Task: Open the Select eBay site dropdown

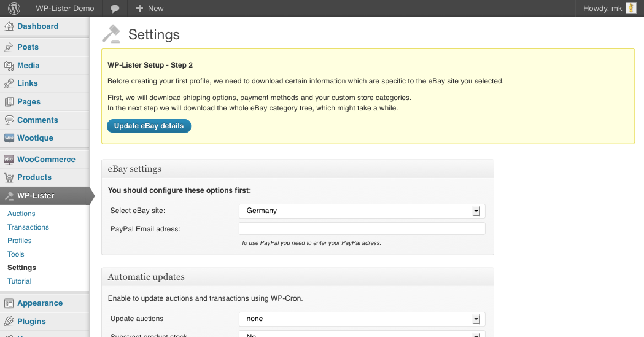Action: (362, 211)
